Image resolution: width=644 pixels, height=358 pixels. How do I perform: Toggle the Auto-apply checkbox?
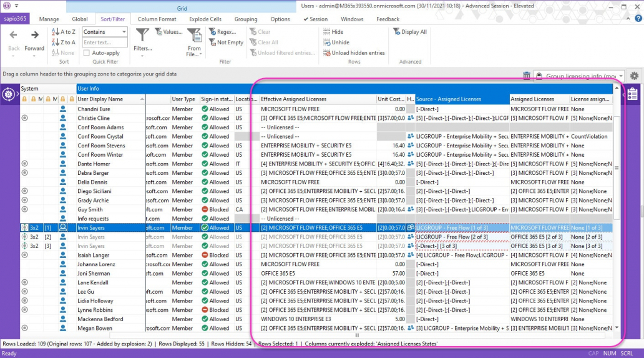[86, 53]
